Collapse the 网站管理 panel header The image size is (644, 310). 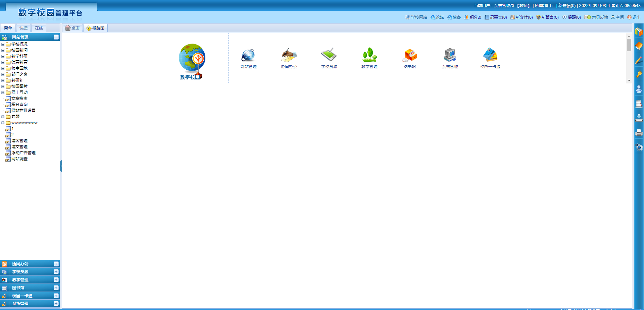56,37
